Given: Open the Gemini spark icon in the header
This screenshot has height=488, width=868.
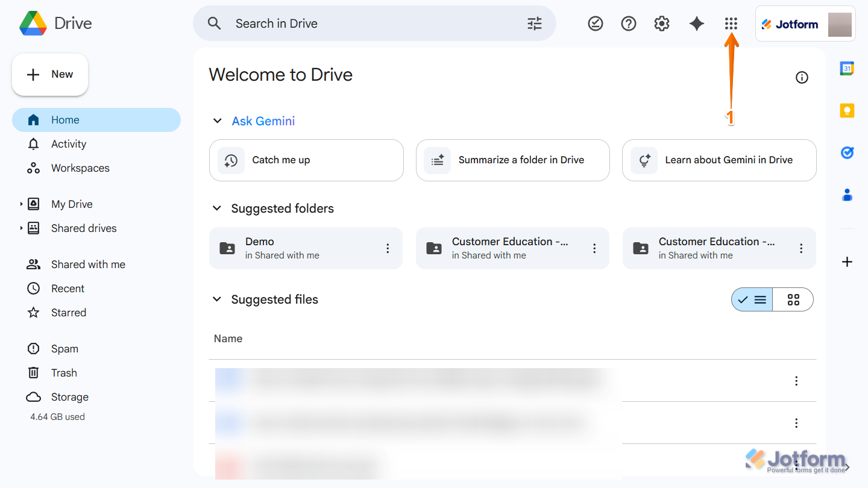Looking at the screenshot, I should (x=696, y=23).
